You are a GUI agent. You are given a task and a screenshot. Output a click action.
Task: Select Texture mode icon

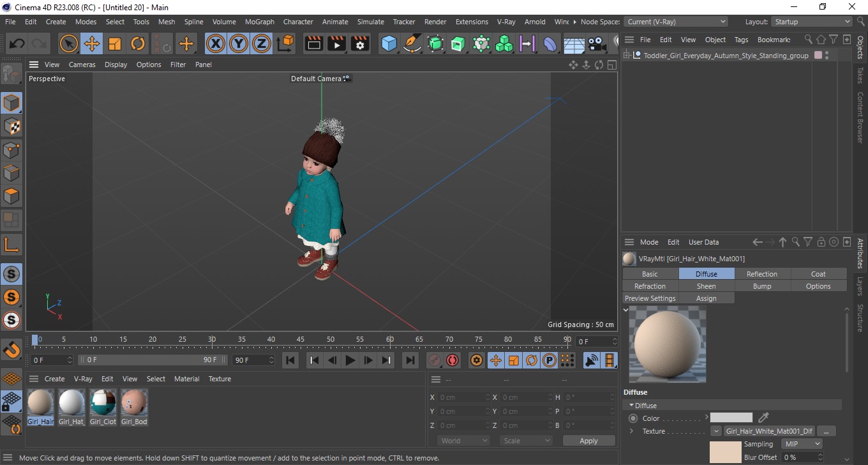(11, 126)
